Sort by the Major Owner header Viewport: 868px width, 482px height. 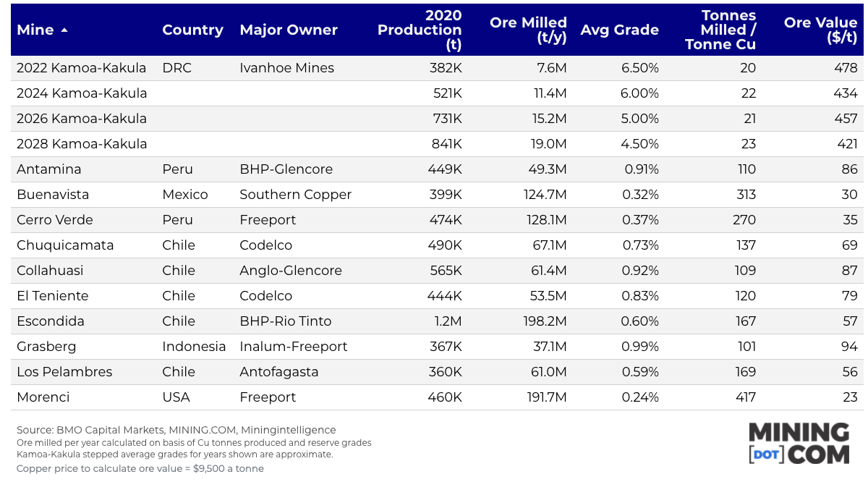tap(288, 30)
